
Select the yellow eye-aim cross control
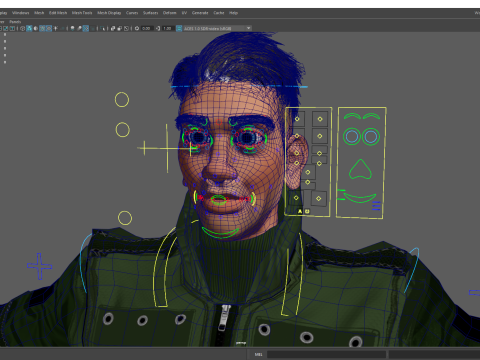coord(166,148)
